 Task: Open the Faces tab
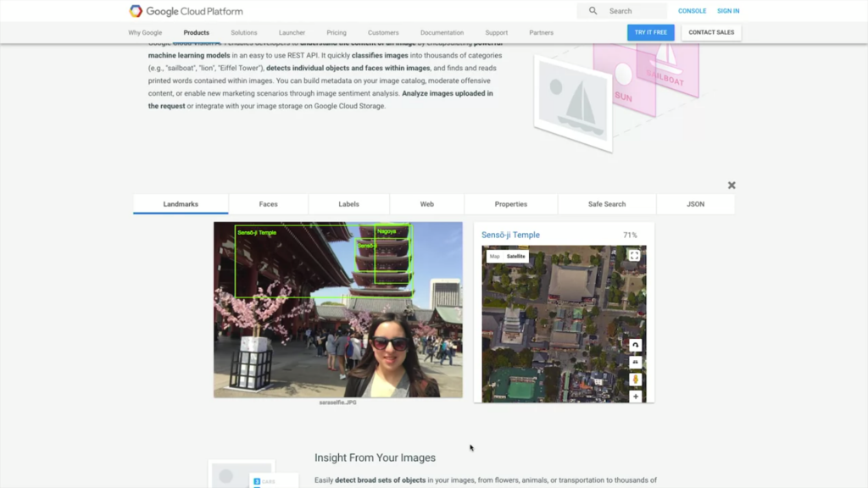(269, 204)
